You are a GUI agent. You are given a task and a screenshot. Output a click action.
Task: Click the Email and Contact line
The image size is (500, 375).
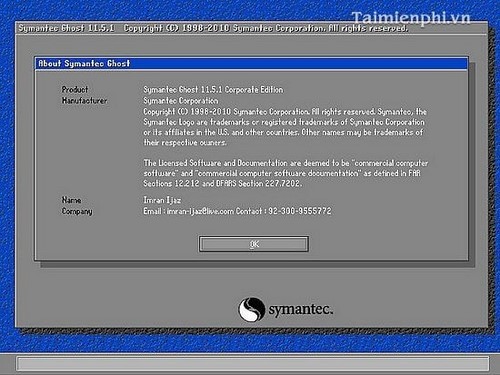(237, 211)
